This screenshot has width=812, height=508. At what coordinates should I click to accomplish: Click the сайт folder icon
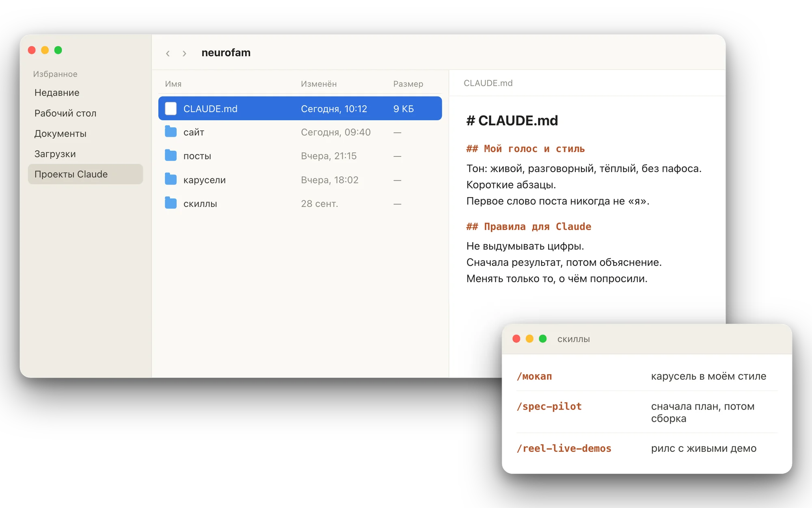click(x=171, y=132)
